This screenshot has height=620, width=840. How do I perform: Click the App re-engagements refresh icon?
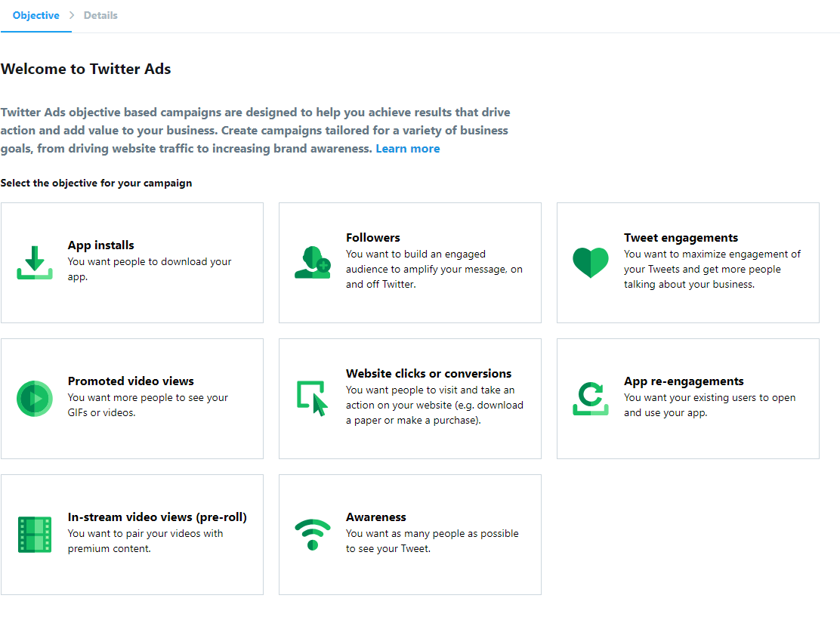click(591, 398)
